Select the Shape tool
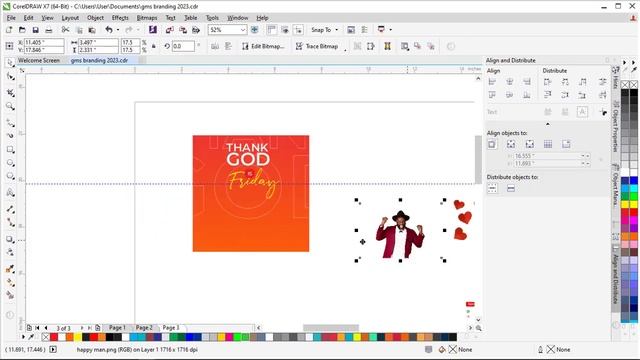The width and height of the screenshot is (640, 360). (10, 77)
